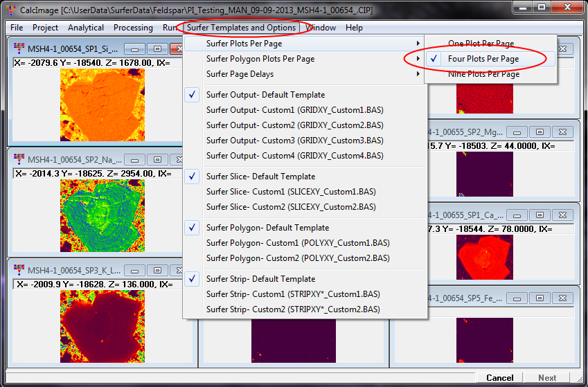Click the MSH4-1_00654_SP1_Si window icon
Viewport: 588px width, 387px height.
click(x=19, y=49)
